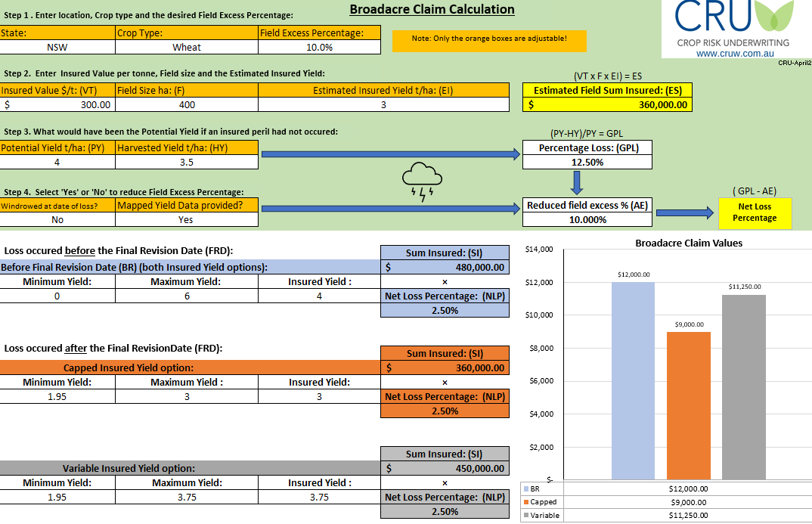Viewport: 812px width, 524px height.
Task: Select the Windrowed at date of loss 'No' cell
Action: (x=57, y=219)
